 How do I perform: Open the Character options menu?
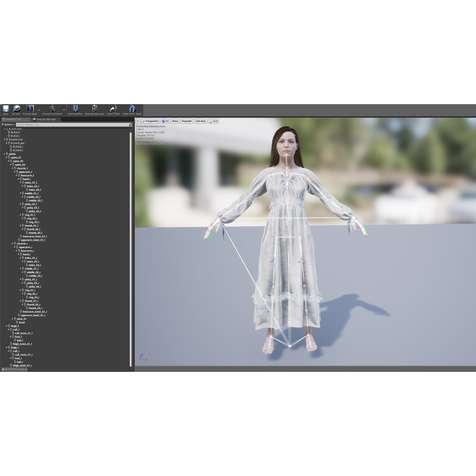[186, 121]
